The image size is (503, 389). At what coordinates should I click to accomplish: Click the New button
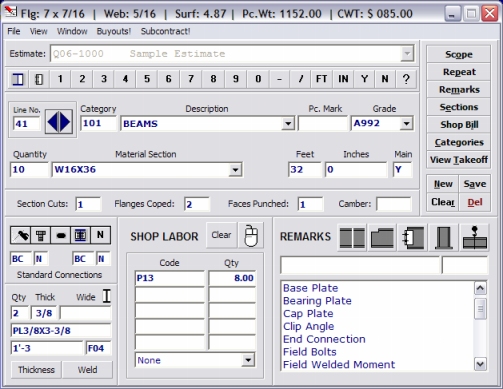tap(443, 184)
